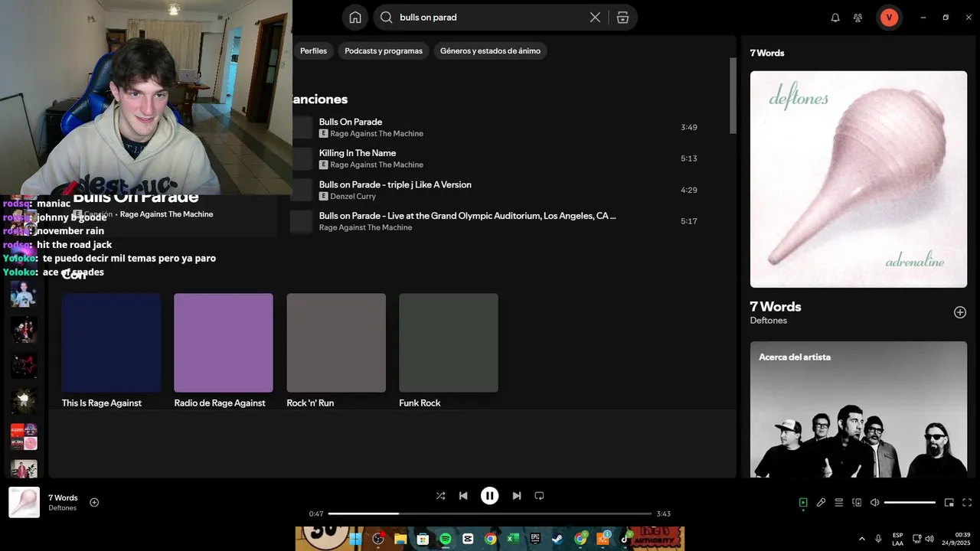Adjust the Spotify volume slider
This screenshot has width=980, height=551.
[910, 503]
